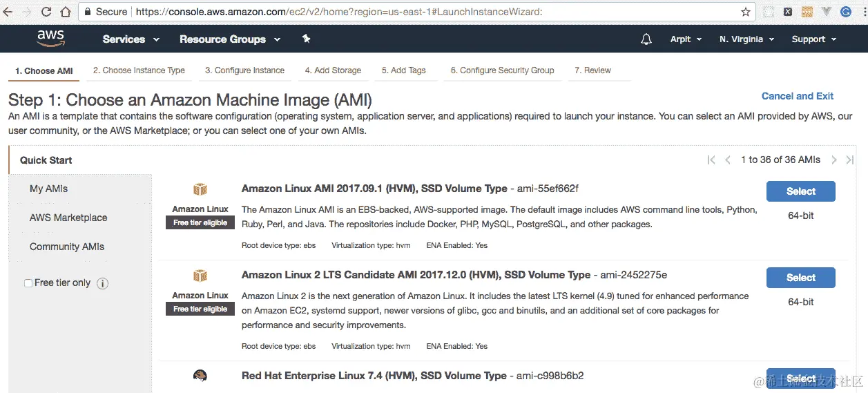Select the Amazon Linux AMI 2017.09.1

800,191
